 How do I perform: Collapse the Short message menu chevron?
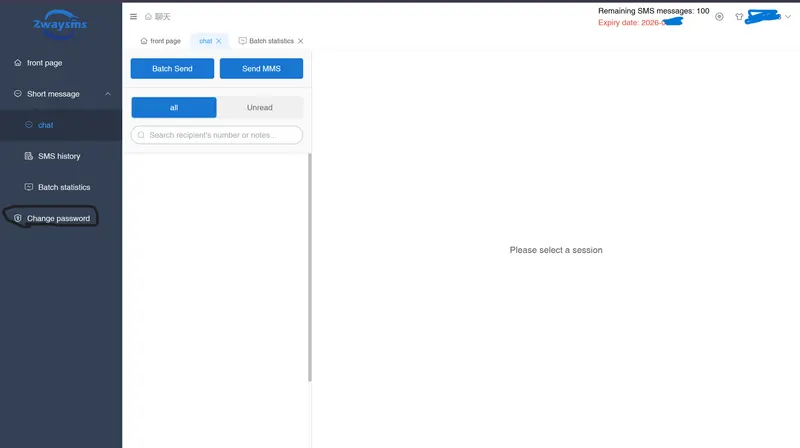pos(108,94)
